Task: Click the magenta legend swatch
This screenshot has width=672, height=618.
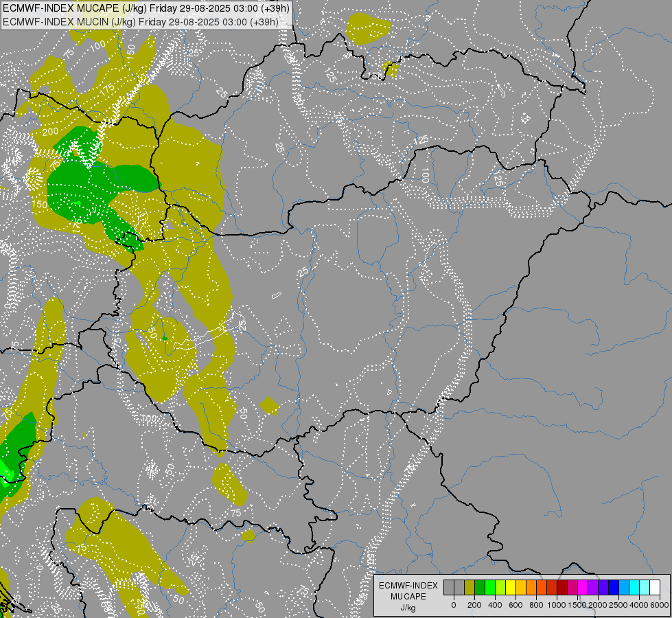Action: 583,587
